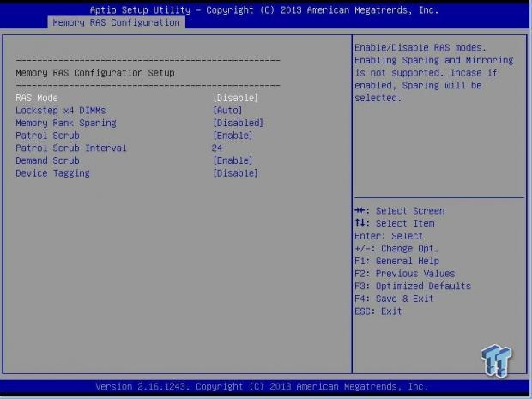Click F3: Optimized Defaults hint
Screen dimensions: 532x399
[x=413, y=287]
